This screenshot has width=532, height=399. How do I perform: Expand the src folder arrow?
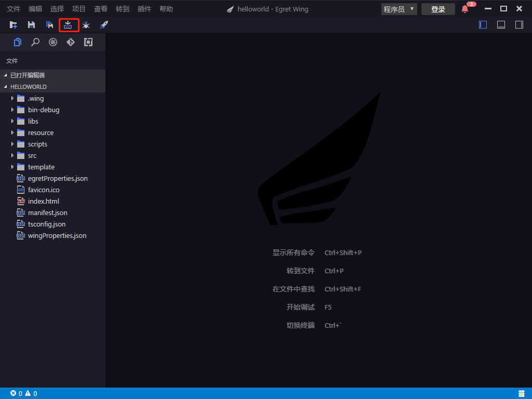click(12, 155)
